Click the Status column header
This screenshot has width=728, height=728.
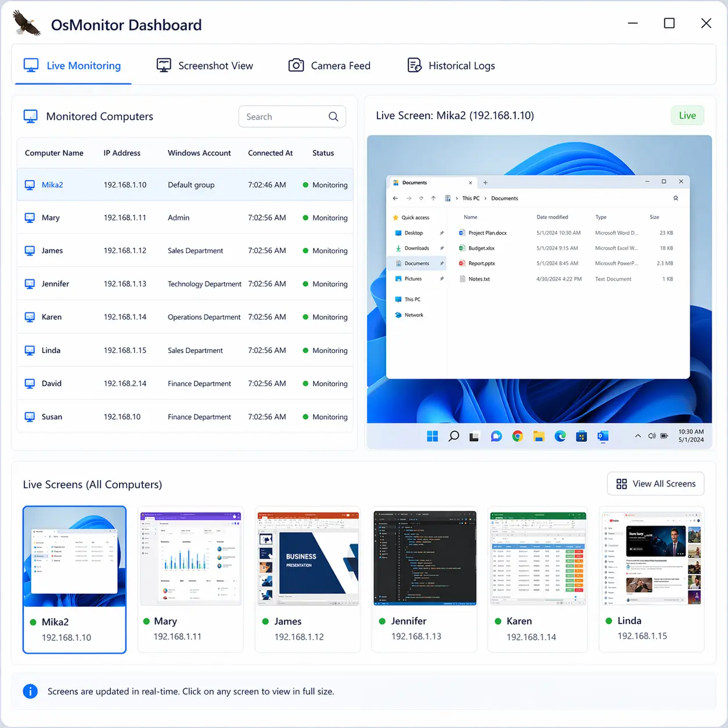tap(323, 153)
